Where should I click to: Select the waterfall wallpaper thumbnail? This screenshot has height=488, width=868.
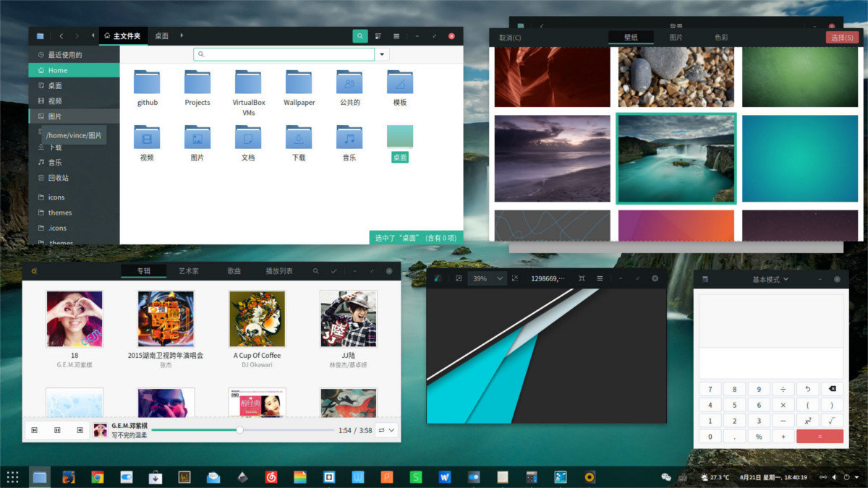coord(676,158)
